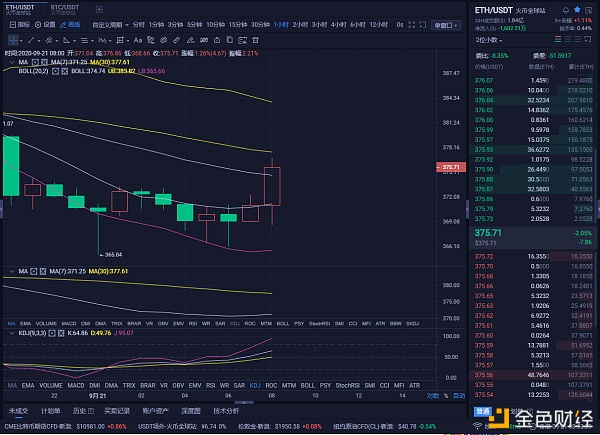Viewport: 600px width, 435px height.
Task: Select the 分时 time-sharing view
Action: [139, 25]
